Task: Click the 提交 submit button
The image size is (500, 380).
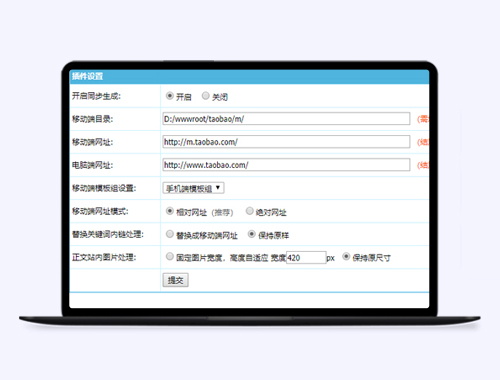Action: pyautogui.click(x=176, y=280)
